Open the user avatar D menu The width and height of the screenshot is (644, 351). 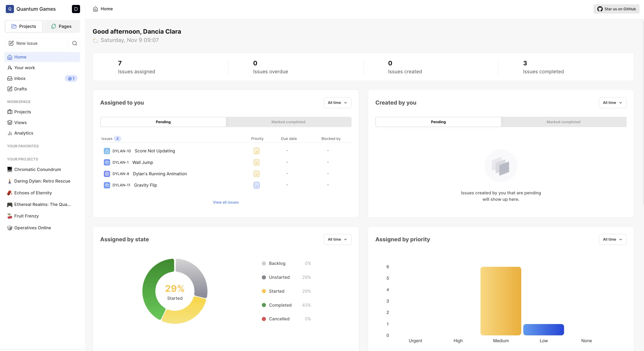[x=76, y=9]
